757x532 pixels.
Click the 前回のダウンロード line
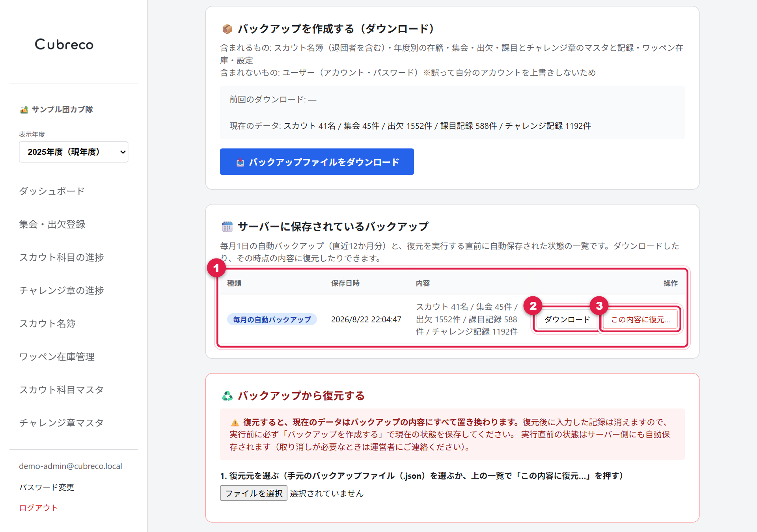pyautogui.click(x=273, y=99)
